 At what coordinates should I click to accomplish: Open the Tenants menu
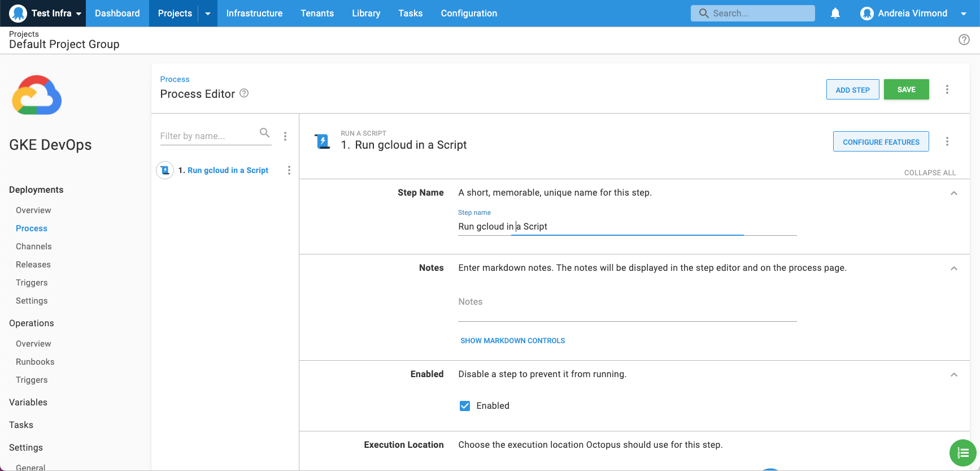[x=317, y=13]
